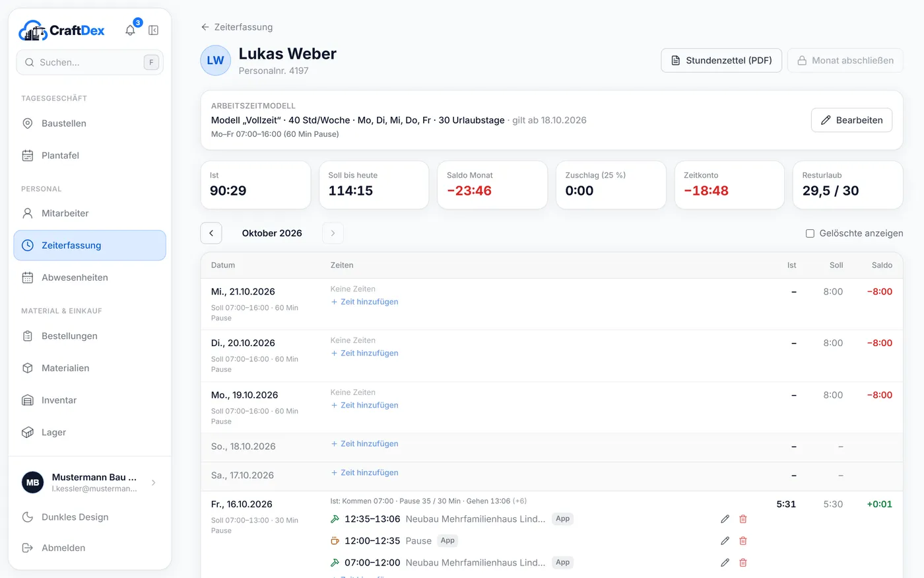This screenshot has height=578, width=924.
Task: Focus the Suchen search field
Action: (x=90, y=63)
